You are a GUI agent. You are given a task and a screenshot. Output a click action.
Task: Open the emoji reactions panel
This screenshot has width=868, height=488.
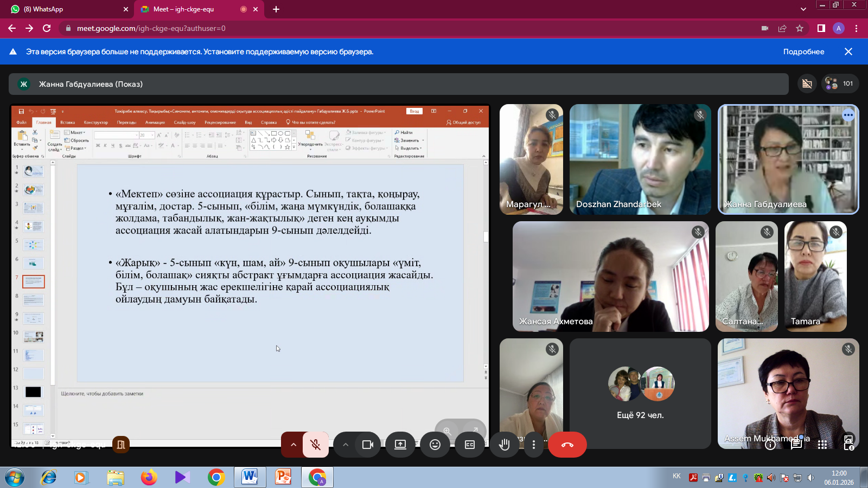click(435, 445)
